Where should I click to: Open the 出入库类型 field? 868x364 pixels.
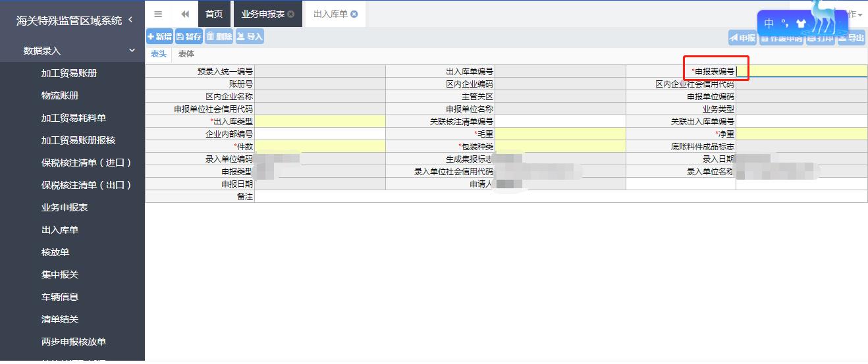click(x=319, y=121)
